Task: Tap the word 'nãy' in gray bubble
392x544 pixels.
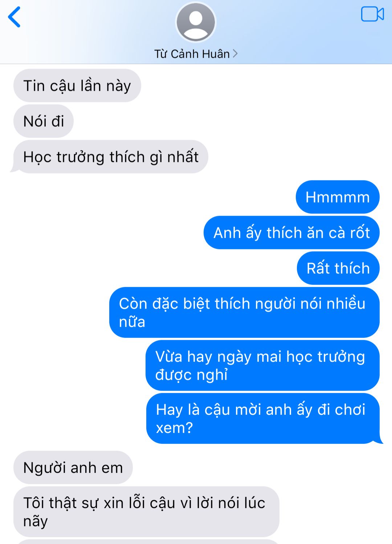Action: pyautogui.click(x=36, y=521)
